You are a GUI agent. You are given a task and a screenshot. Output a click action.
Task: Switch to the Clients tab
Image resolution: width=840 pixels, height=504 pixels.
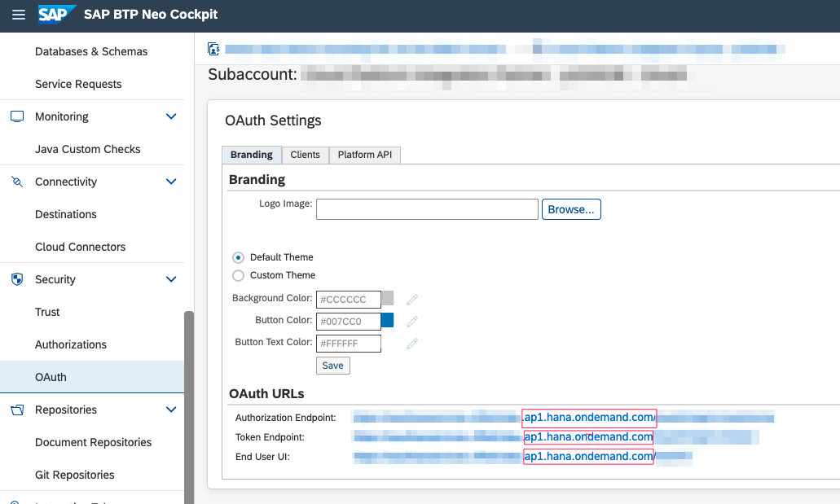tap(305, 155)
